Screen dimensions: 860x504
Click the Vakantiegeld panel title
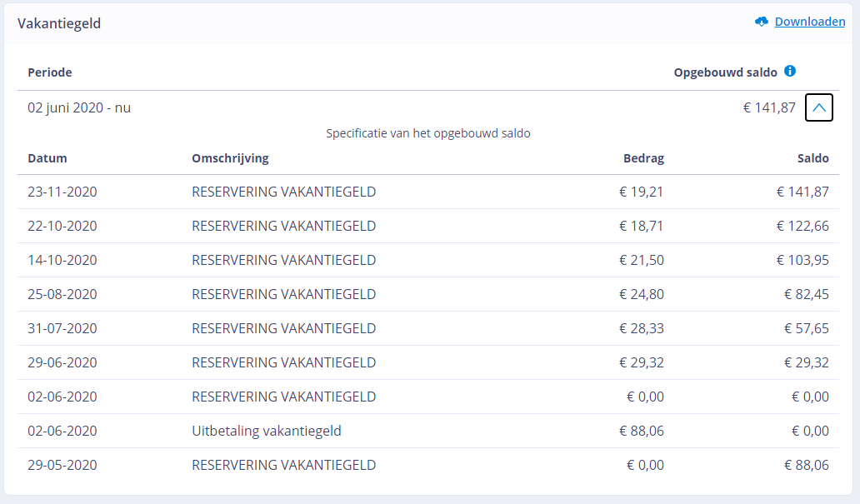pyautogui.click(x=59, y=23)
